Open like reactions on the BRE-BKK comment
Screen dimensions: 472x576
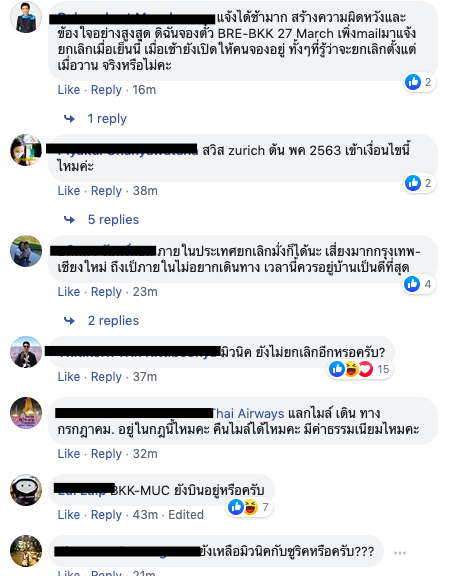click(419, 82)
